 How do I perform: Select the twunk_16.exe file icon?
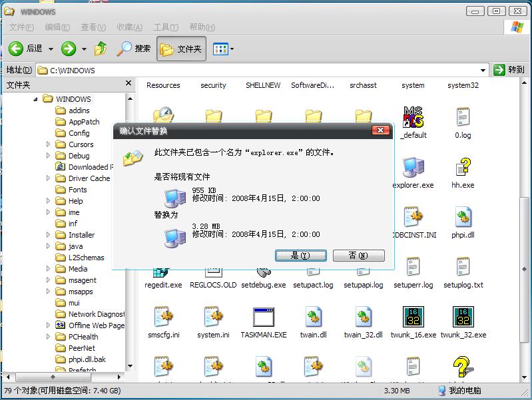(413, 317)
